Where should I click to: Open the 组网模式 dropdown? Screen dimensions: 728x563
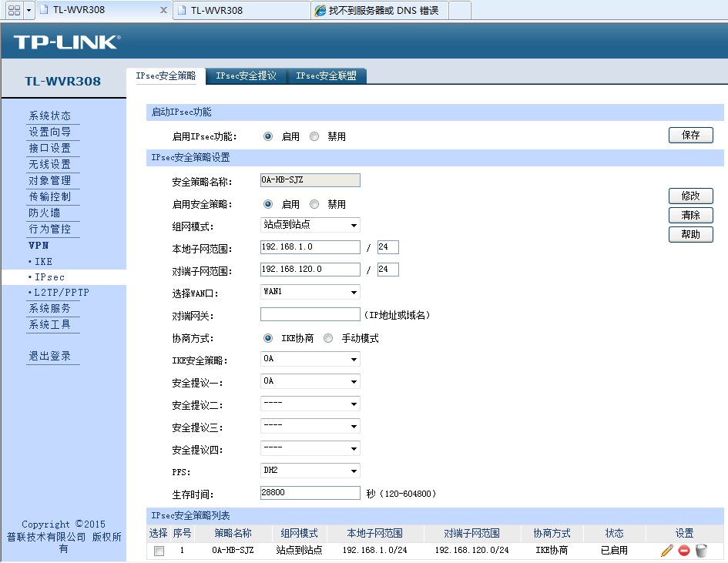tap(310, 225)
